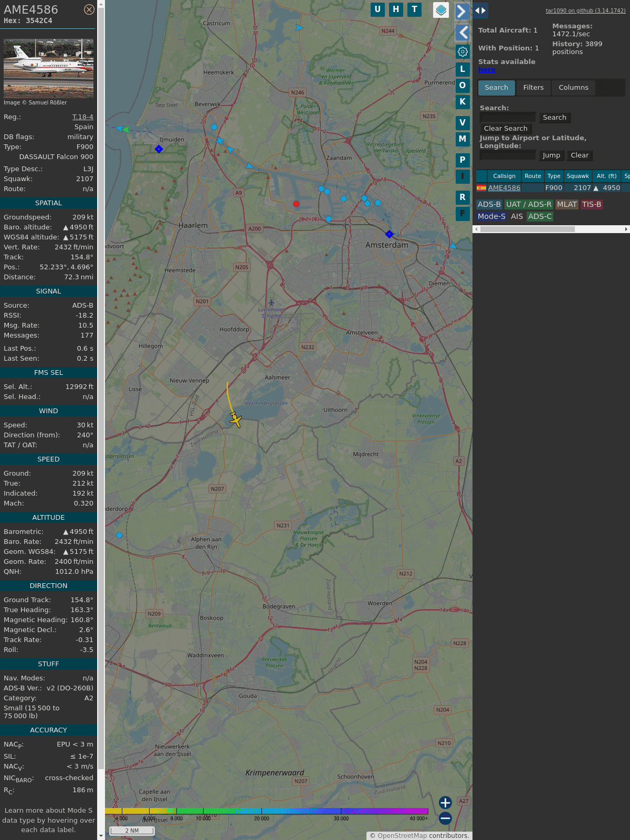
Task: Toggle the P map button
Action: pos(463,160)
